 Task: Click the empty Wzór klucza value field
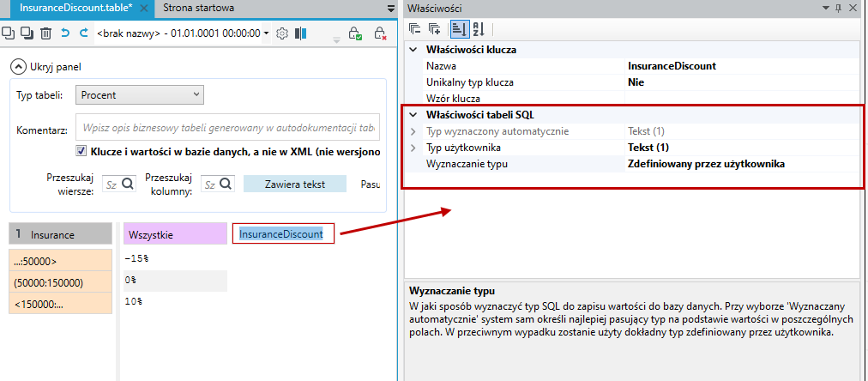pyautogui.click(x=744, y=99)
